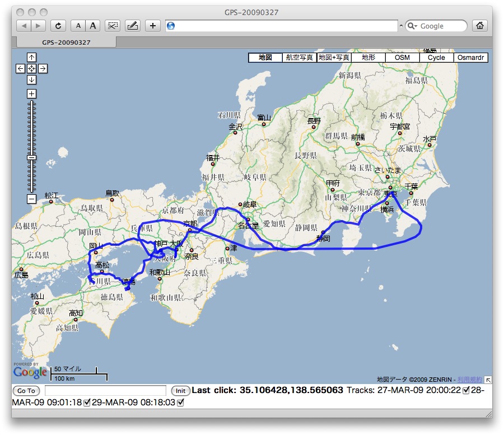Click the zoom slider handle
504x435 pixels.
(x=31, y=158)
